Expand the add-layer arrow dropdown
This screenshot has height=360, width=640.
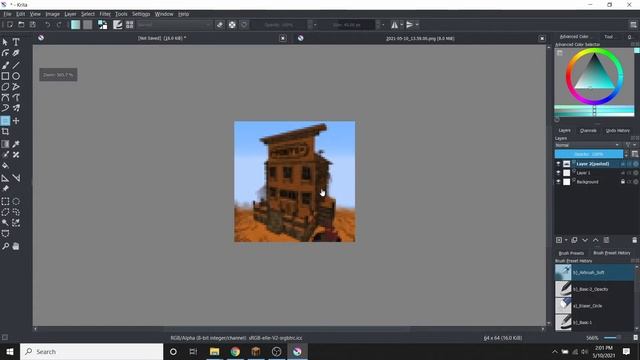click(x=566, y=240)
